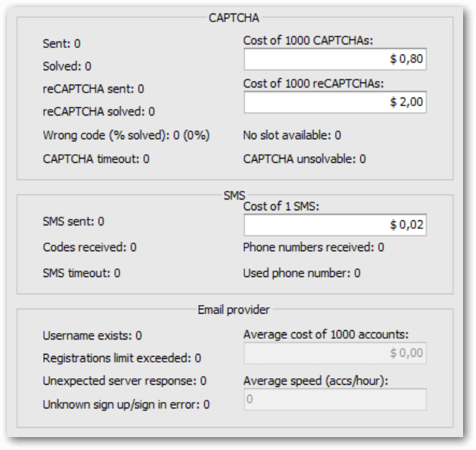Click the Cost of 1000 reCAPTCHAs field
The image size is (476, 450).
click(x=335, y=102)
